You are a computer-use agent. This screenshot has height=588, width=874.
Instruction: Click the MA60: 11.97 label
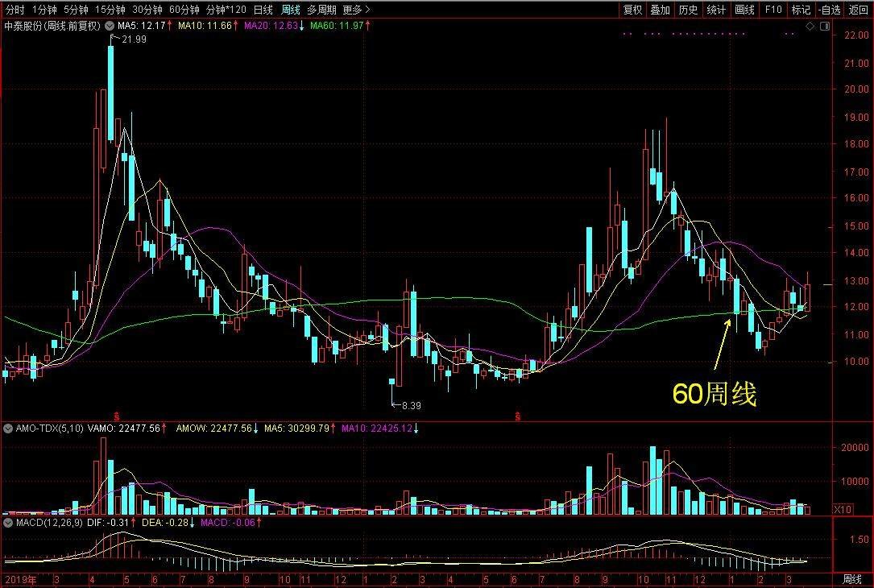tap(336, 26)
